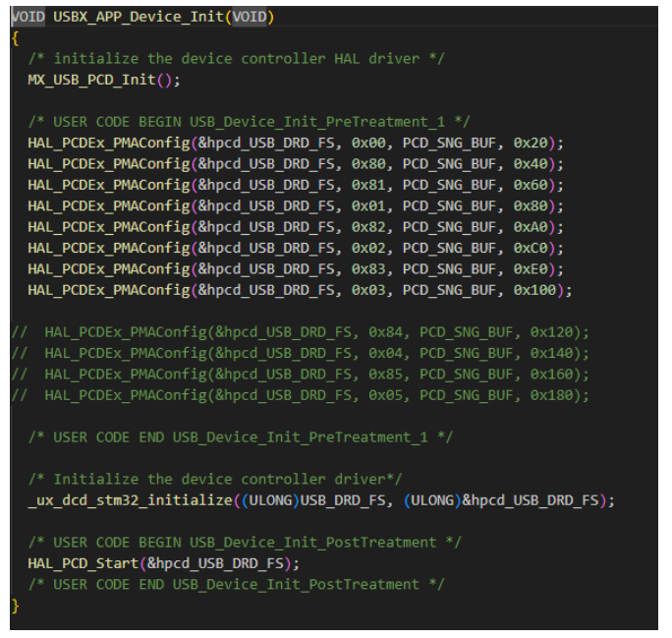Viewport: 672px width, 638px height.
Task: Click the PMA address value 0x20
Action: (531, 143)
